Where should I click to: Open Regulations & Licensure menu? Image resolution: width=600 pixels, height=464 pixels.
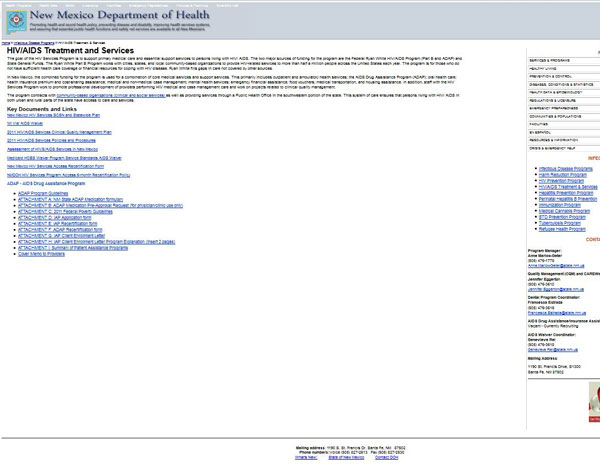pos(564,101)
